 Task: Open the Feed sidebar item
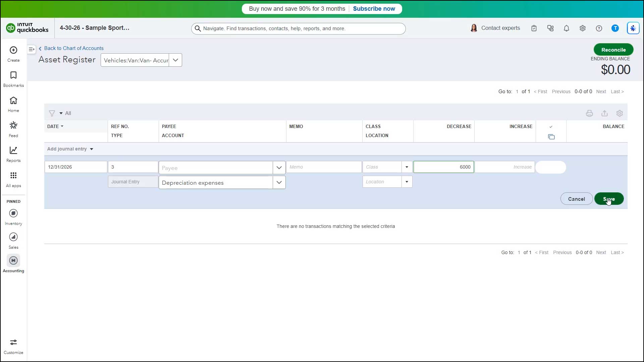click(x=13, y=129)
